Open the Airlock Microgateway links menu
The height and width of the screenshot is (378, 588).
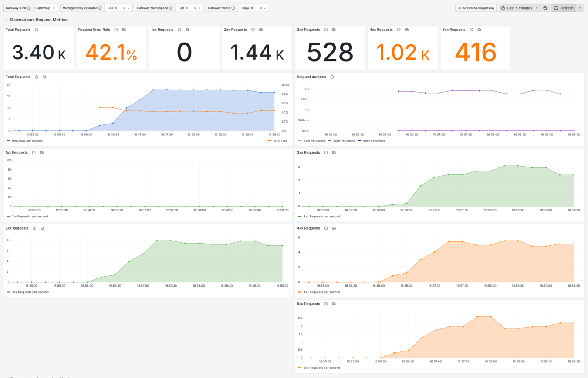[x=476, y=8]
